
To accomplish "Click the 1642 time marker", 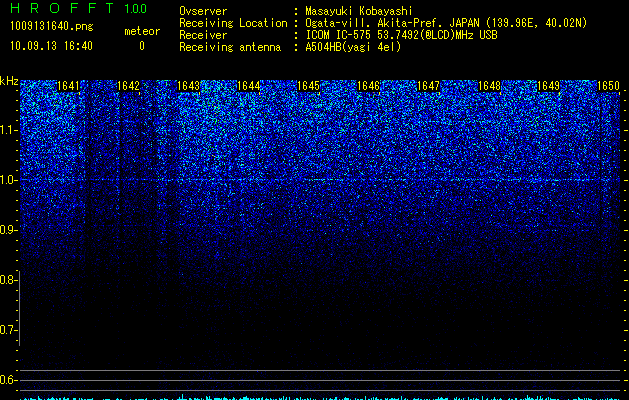I will [128, 86].
